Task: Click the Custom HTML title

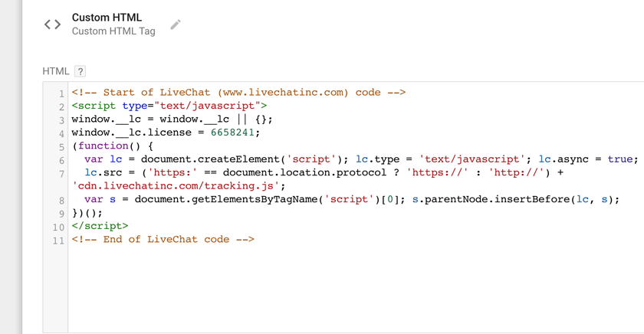Action: tap(107, 18)
